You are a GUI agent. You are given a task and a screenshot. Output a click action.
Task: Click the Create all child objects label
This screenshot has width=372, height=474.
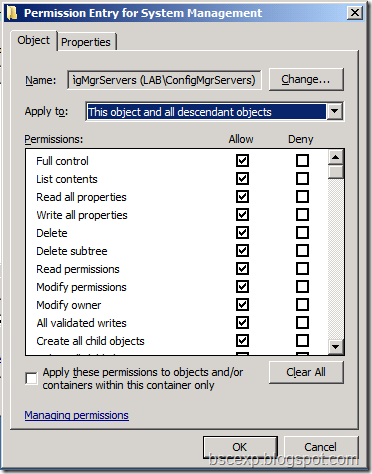(90, 341)
